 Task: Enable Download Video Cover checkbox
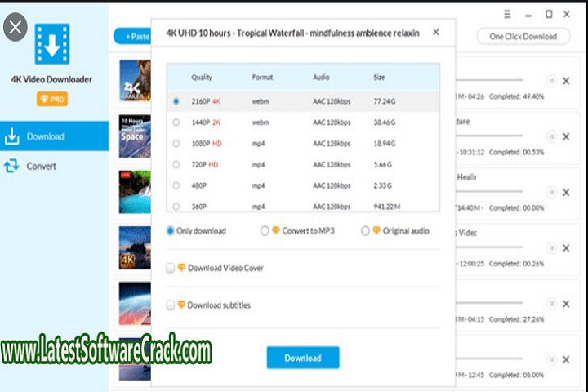171,268
